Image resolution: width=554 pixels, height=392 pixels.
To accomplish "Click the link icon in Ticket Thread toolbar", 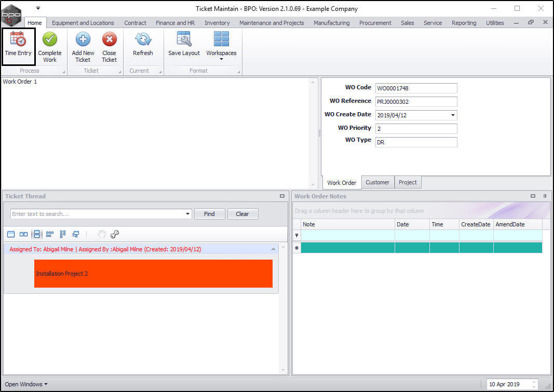I will click(x=114, y=234).
